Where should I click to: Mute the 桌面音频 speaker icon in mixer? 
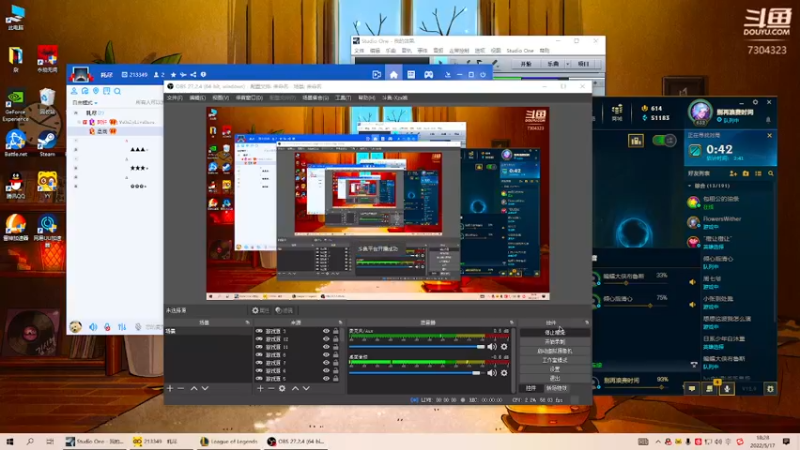coord(492,372)
